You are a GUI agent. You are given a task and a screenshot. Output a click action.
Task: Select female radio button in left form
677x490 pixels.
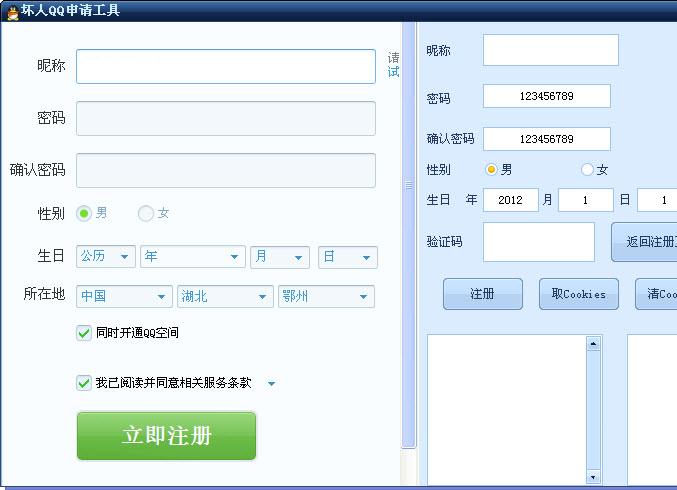coord(146,213)
